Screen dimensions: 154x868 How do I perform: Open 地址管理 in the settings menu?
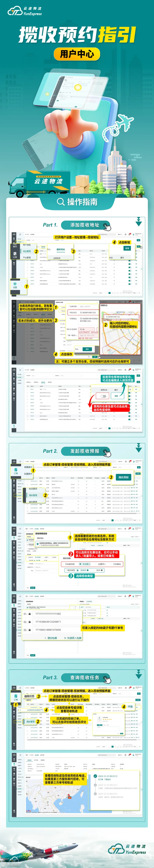pyautogui.click(x=27, y=251)
